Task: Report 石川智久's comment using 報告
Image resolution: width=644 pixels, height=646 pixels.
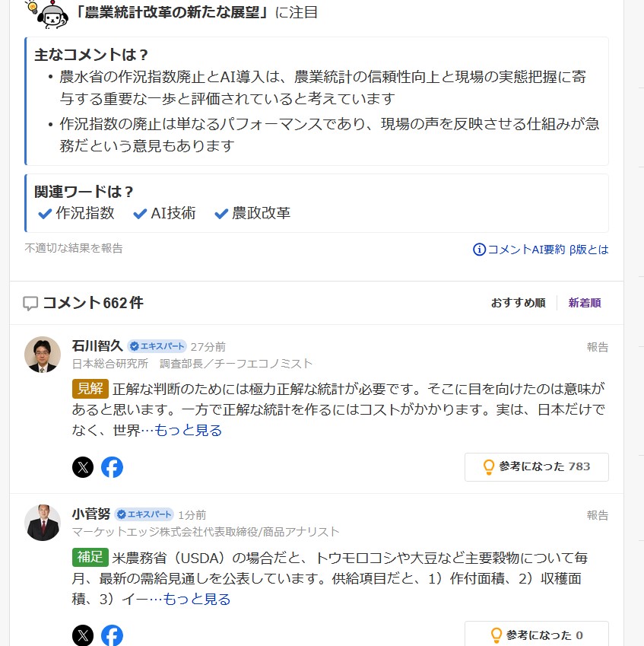Action: [x=598, y=347]
